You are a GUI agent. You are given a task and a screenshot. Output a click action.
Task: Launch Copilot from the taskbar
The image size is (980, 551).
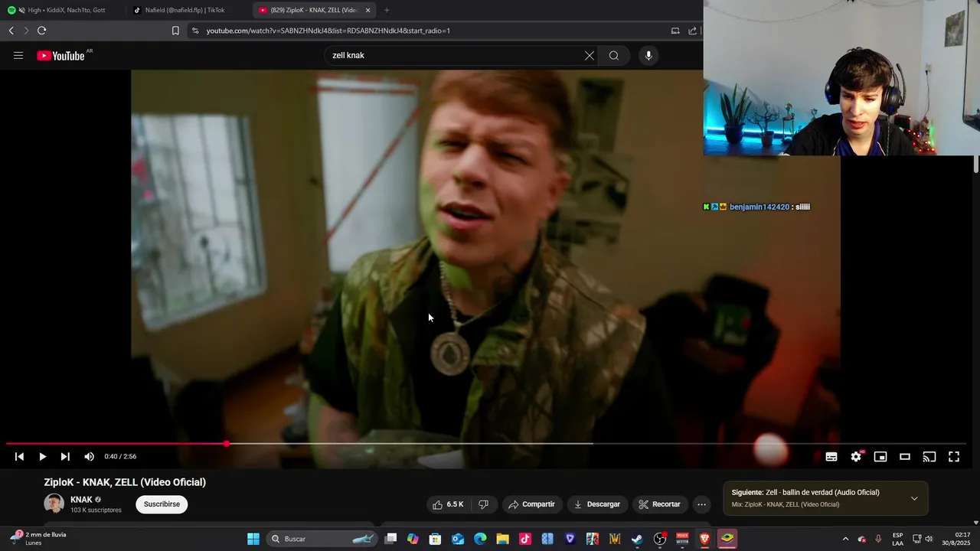413,539
